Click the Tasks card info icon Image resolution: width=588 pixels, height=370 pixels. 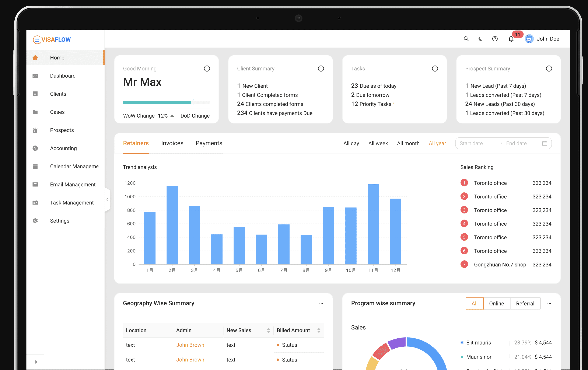[x=435, y=69]
